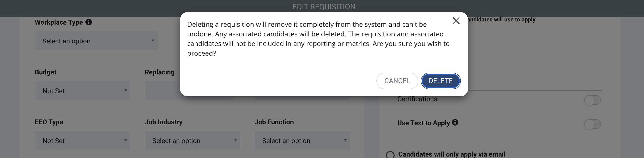Click the Budget dropdown arrow icon
Screen dimensions: 644x158
[x=126, y=91]
